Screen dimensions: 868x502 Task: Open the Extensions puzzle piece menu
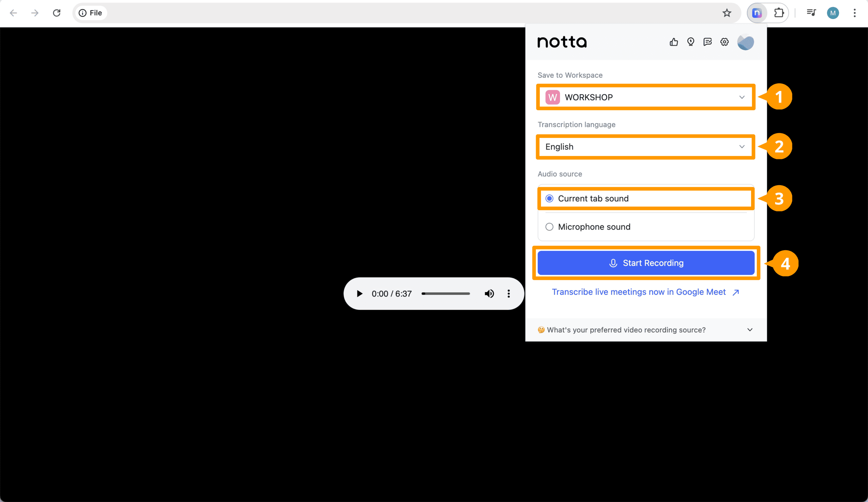coord(778,13)
